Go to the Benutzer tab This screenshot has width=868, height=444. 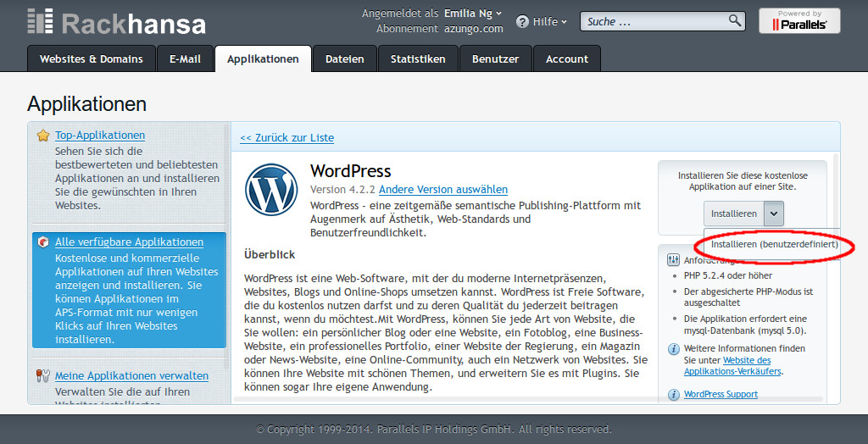(495, 58)
